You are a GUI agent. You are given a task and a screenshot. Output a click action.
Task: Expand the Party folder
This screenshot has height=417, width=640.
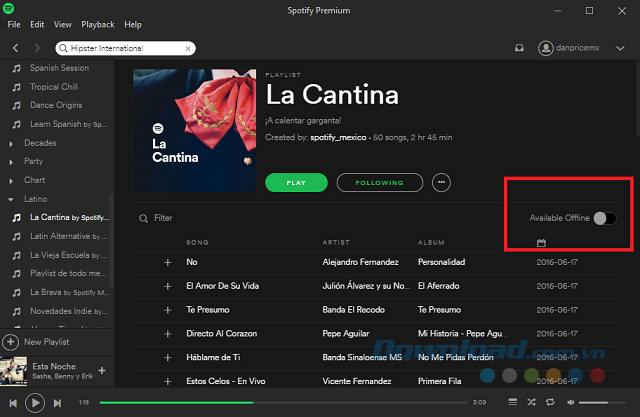[x=11, y=162]
